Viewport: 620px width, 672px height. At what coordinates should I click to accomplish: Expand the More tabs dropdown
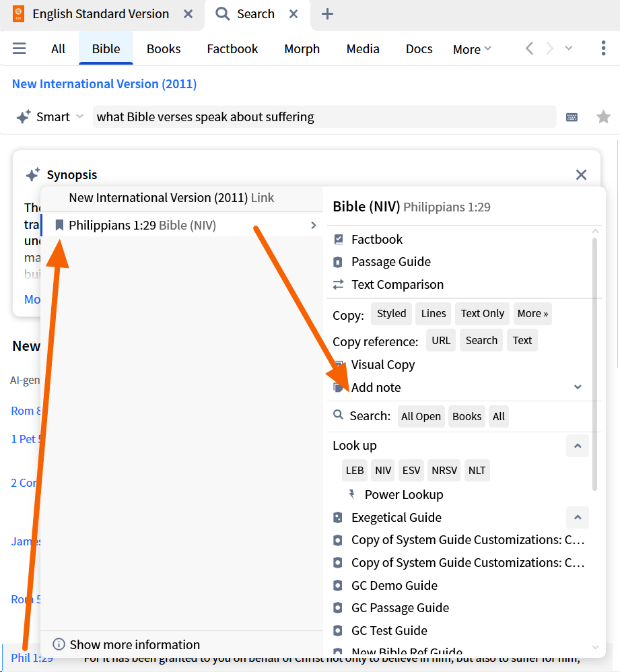pos(472,49)
